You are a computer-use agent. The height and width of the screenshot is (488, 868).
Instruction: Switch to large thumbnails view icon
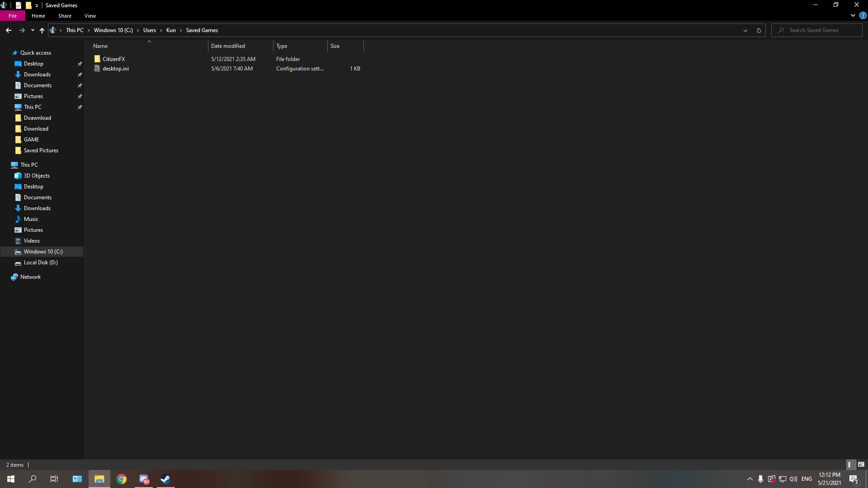click(x=861, y=465)
